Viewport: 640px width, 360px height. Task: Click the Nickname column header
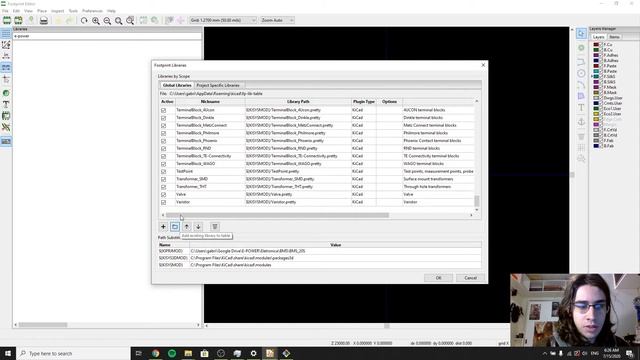pos(210,102)
